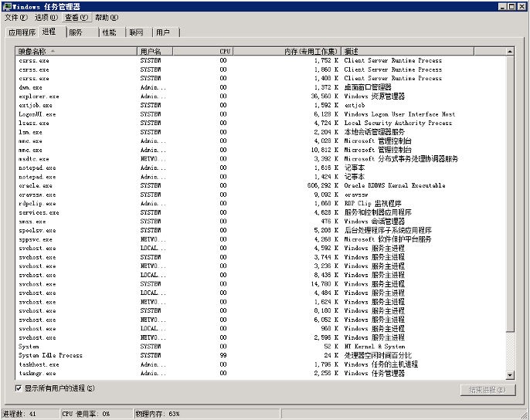
Task: Select the msdtc.exe process row
Action: pos(260,159)
